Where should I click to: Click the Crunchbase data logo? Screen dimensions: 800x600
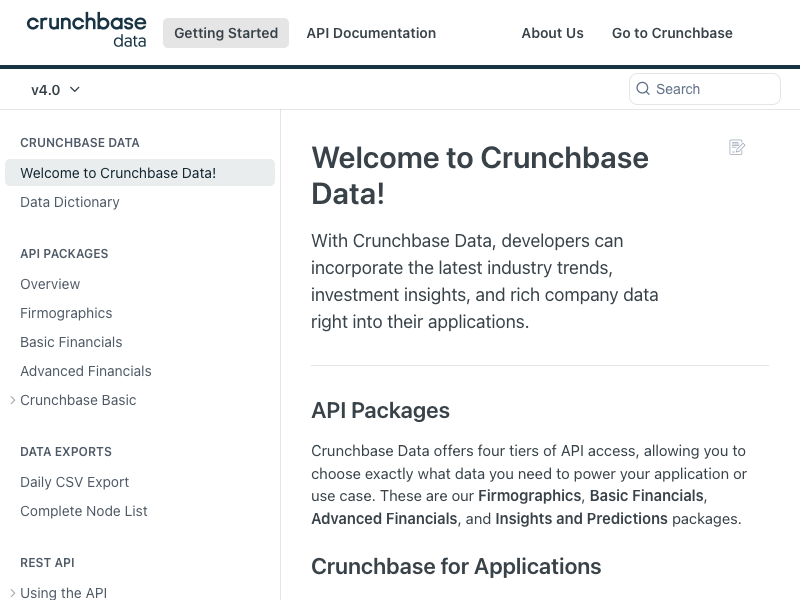(x=86, y=31)
